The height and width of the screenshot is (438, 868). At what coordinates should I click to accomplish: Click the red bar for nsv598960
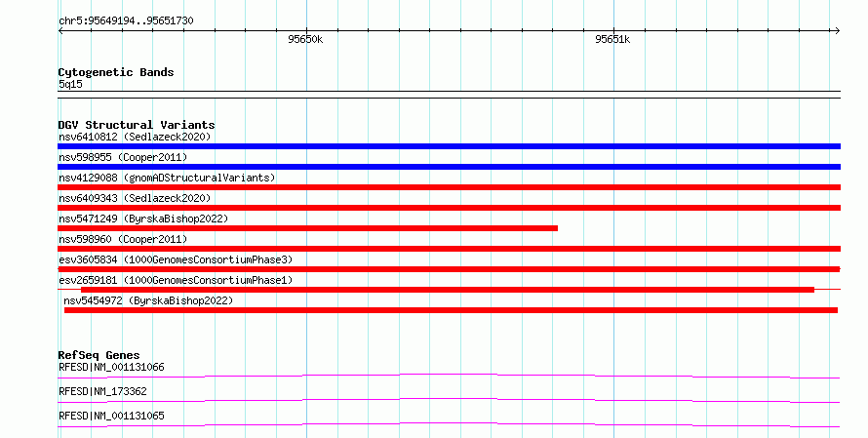449,249
